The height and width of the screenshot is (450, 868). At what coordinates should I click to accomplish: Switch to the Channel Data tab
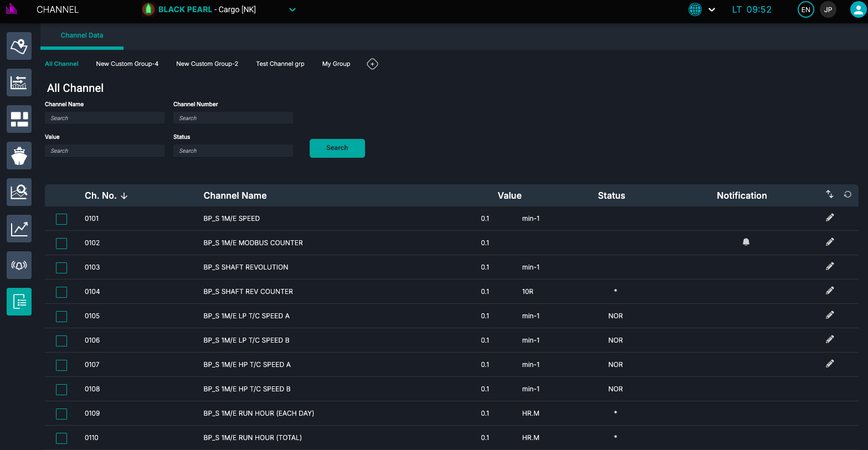(82, 35)
